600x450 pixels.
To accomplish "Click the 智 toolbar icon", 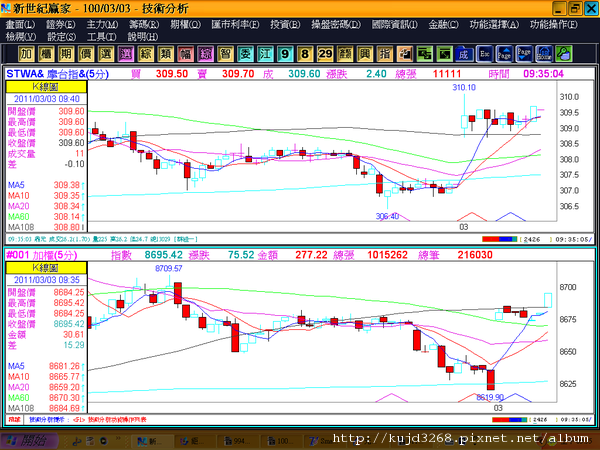I will point(225,54).
